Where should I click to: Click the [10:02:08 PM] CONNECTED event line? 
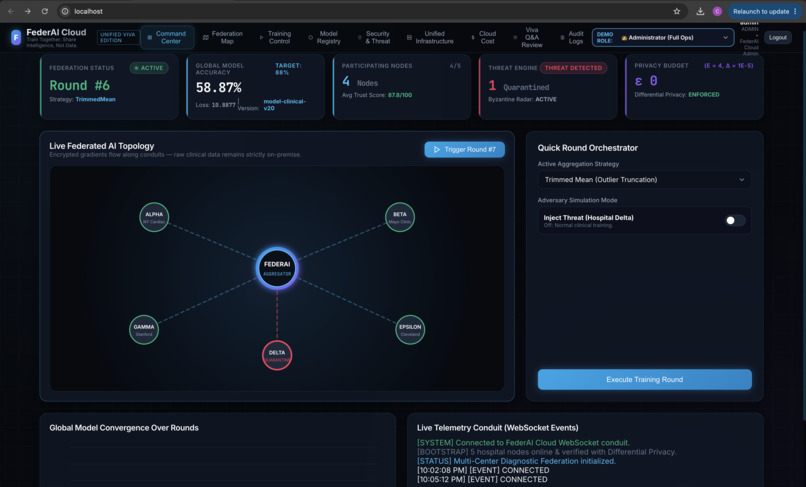[483, 470]
